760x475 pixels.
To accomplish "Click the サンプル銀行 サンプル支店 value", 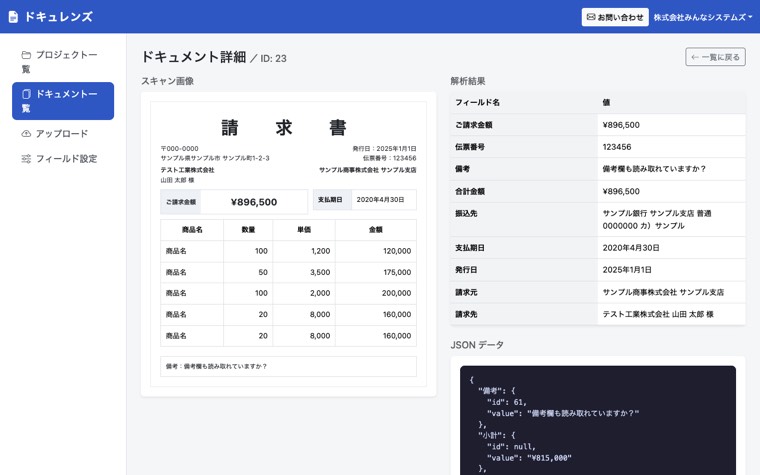I will 657,220.
